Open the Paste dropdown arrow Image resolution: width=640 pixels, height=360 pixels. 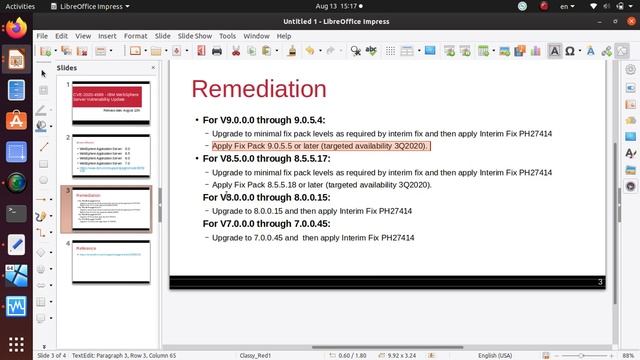277,51
